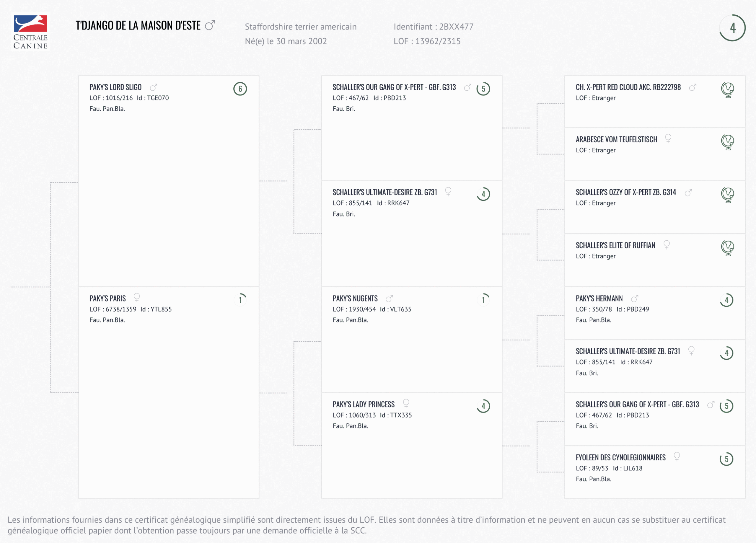Click the circled 4 badge beside PAKY'S HERMANN
This screenshot has width=756, height=543.
726,300
